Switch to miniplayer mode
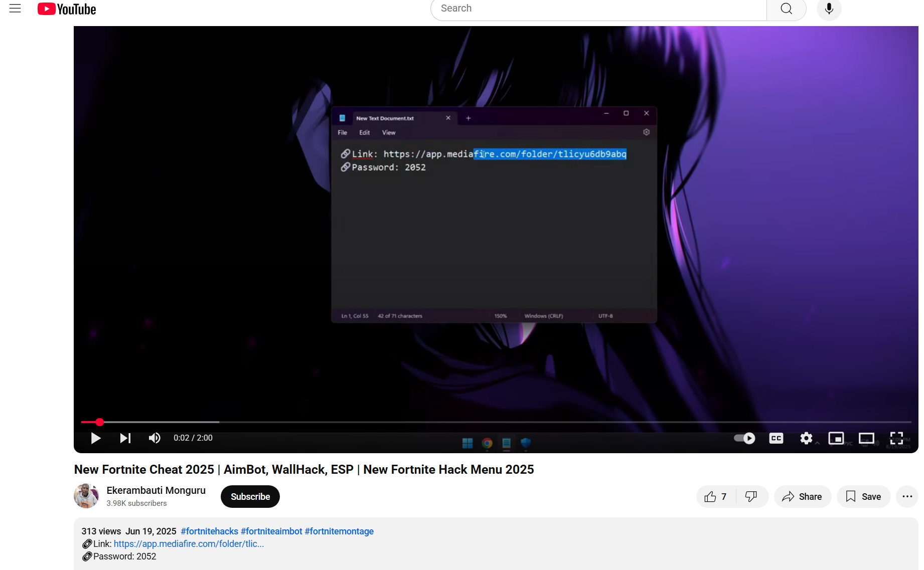The image size is (924, 570). pyautogui.click(x=836, y=438)
